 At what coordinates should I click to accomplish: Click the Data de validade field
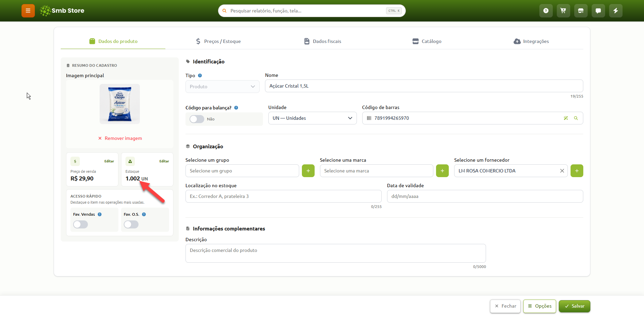pos(485,196)
